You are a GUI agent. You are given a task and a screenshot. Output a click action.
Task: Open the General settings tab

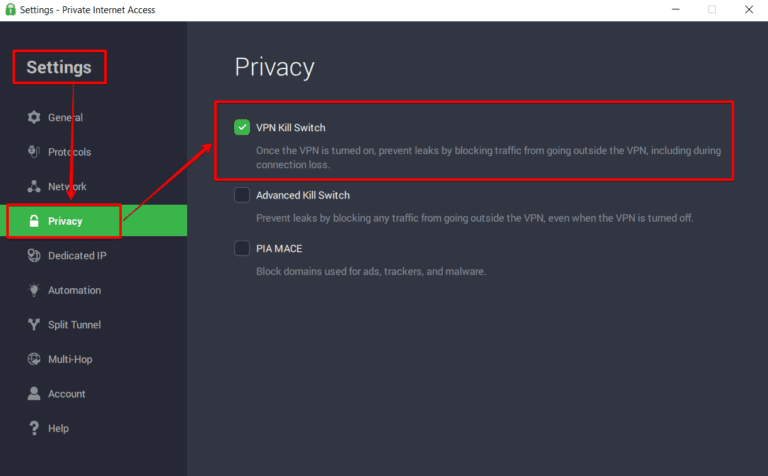tap(65, 118)
